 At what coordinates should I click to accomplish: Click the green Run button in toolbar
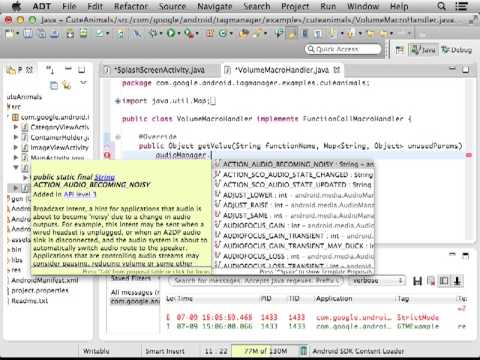(171, 33)
